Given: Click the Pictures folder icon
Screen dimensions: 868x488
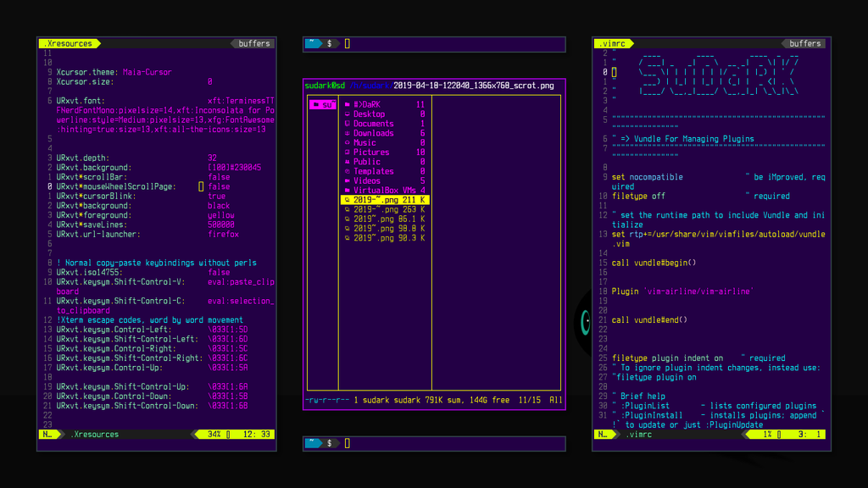Looking at the screenshot, I should pyautogui.click(x=348, y=152).
